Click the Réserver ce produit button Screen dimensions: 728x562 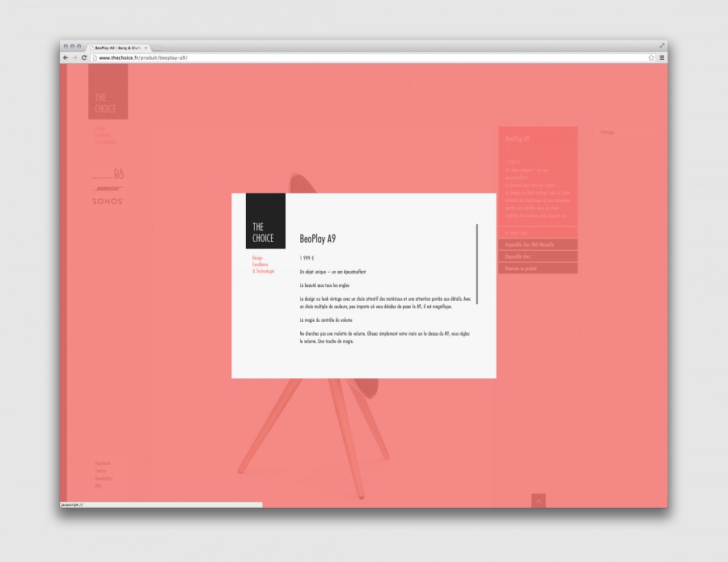point(538,268)
